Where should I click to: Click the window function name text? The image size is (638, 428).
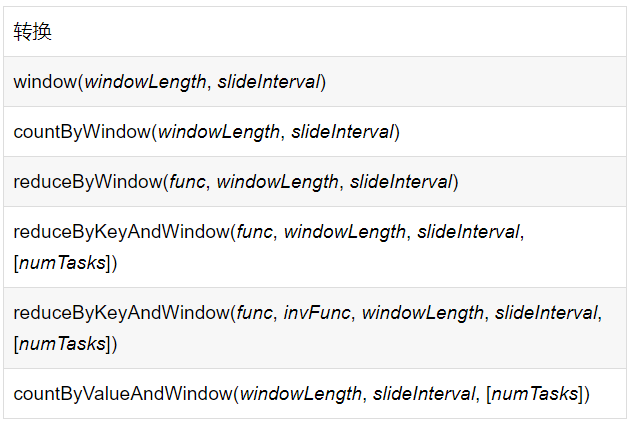(x=44, y=82)
